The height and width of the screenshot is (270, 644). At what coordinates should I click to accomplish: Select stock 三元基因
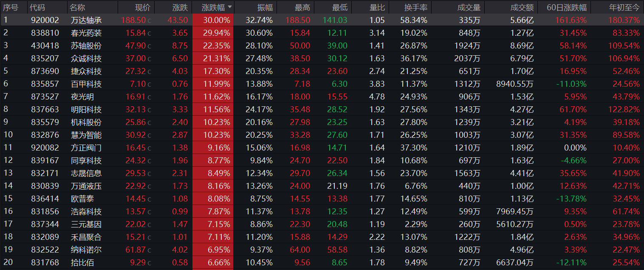click(x=86, y=224)
